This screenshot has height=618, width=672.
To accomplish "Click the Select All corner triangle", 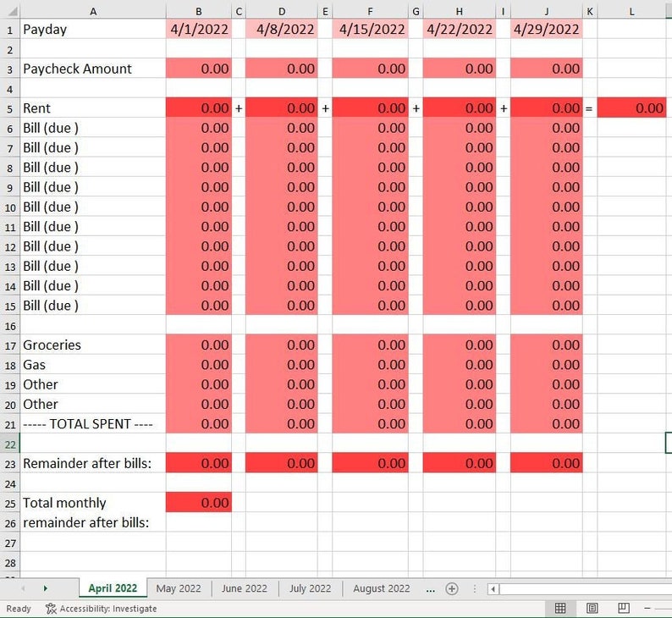I will (13, 11).
